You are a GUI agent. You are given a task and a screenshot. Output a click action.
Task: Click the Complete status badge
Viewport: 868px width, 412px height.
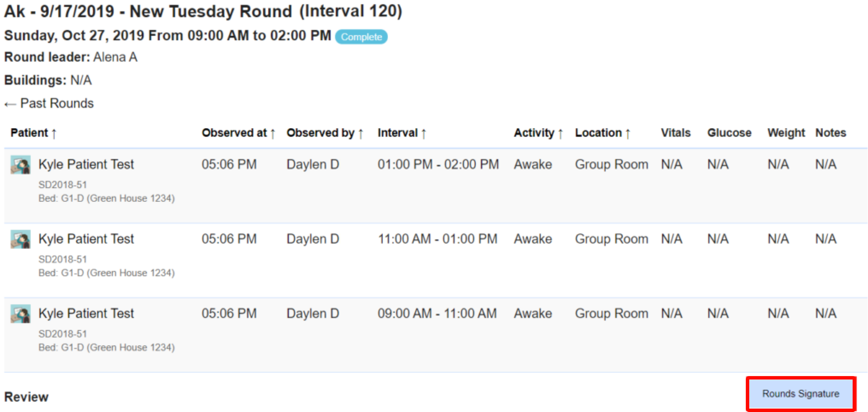coord(361,37)
